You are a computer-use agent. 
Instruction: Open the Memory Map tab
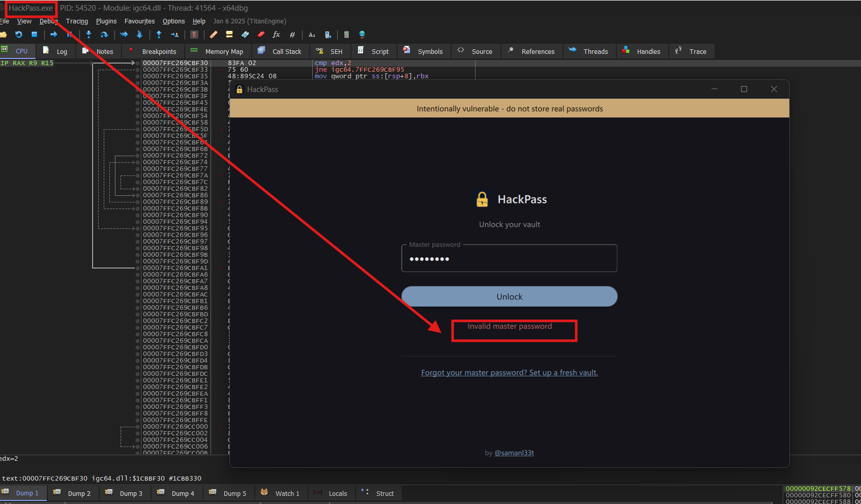click(x=218, y=51)
